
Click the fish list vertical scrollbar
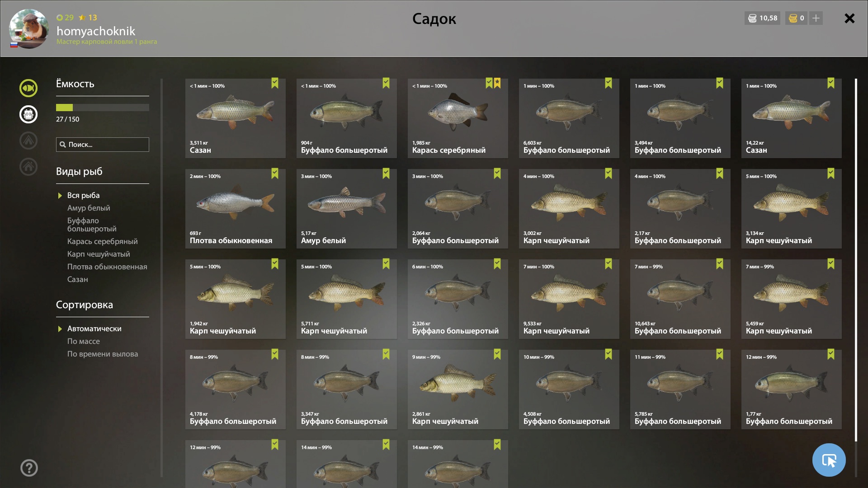[856, 260]
